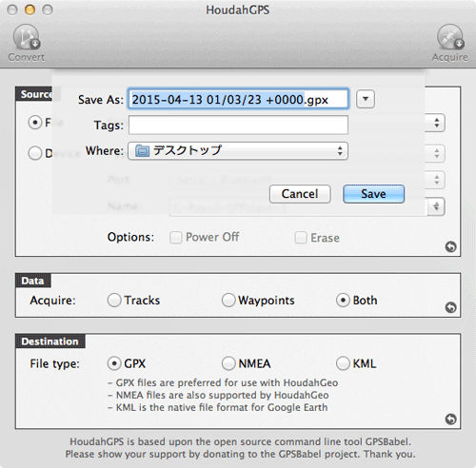Select the File source radio button
The width and height of the screenshot is (476, 468).
(35, 123)
